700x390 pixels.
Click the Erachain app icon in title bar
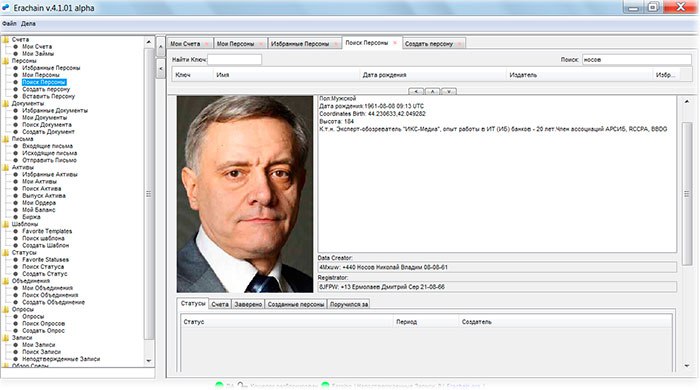5,8
